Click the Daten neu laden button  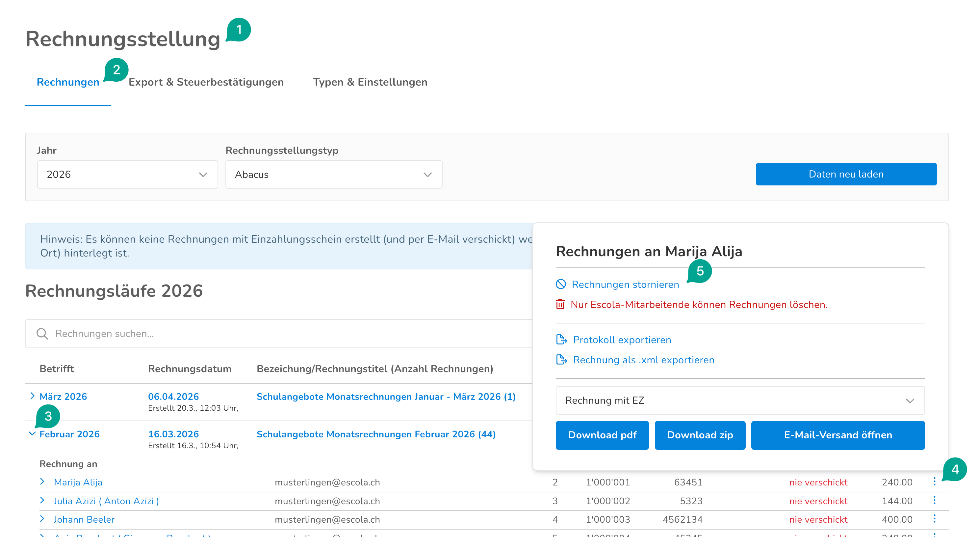pos(846,174)
